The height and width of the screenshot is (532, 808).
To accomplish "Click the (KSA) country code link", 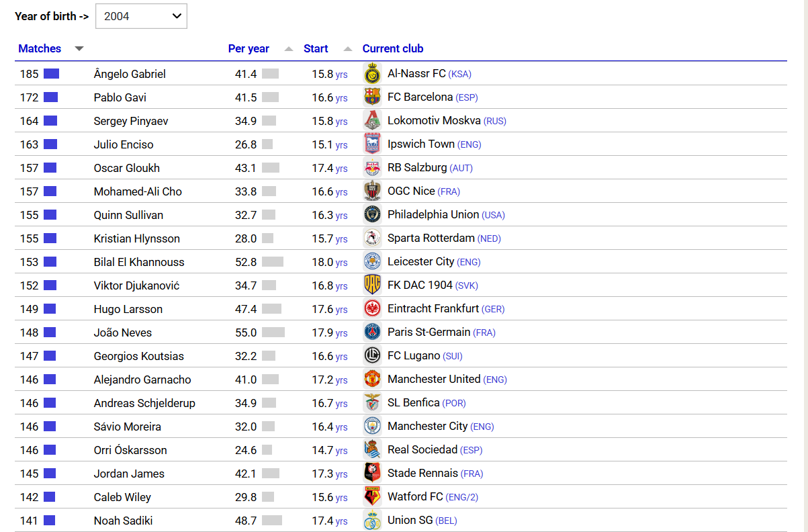I will point(460,75).
